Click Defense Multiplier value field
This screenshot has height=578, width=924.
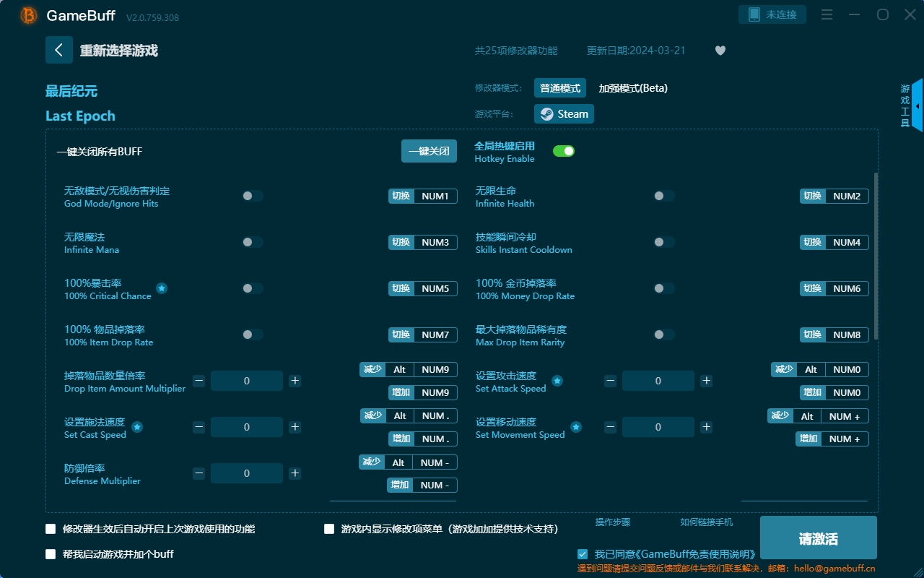247,473
